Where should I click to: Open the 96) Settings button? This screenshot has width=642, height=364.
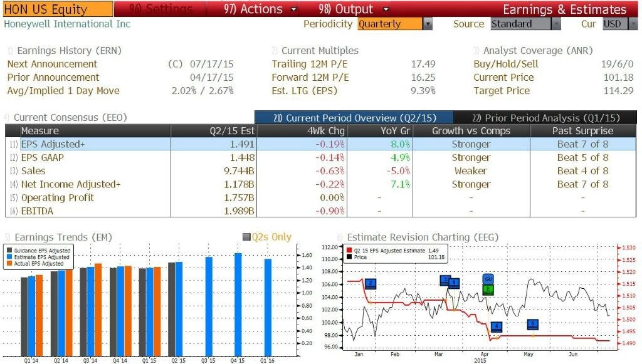[160, 9]
